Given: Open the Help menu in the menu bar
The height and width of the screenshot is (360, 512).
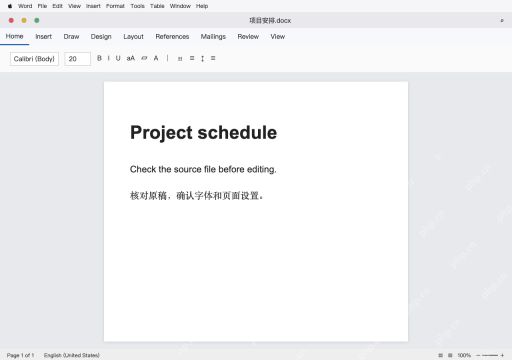Looking at the screenshot, I should click(x=202, y=6).
